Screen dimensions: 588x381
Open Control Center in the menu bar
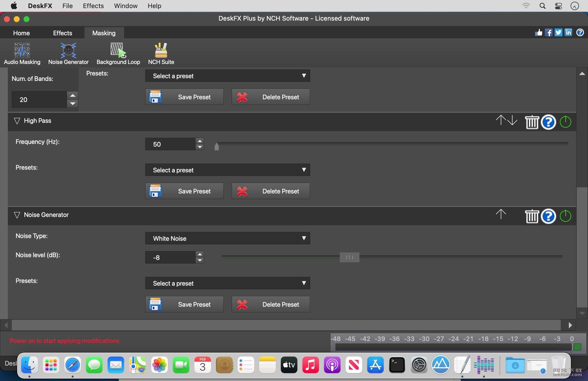pyautogui.click(x=558, y=6)
